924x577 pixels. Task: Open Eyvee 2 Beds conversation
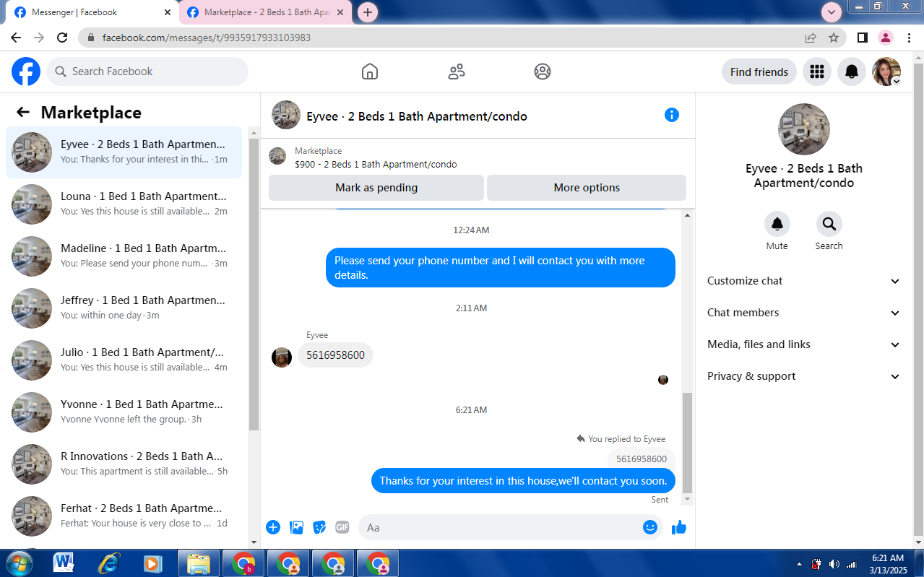point(124,152)
